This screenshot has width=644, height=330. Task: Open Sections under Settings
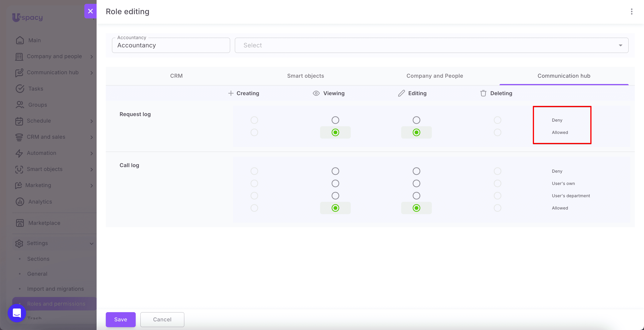(38, 259)
